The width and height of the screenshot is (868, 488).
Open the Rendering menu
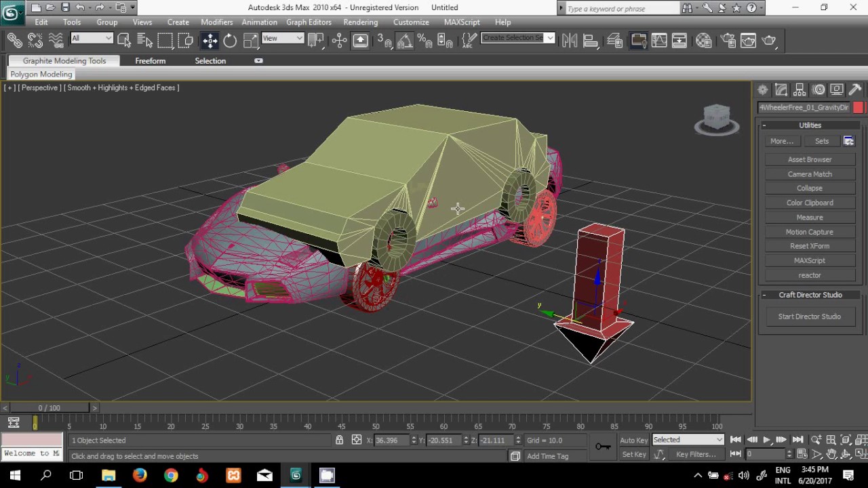(x=361, y=22)
